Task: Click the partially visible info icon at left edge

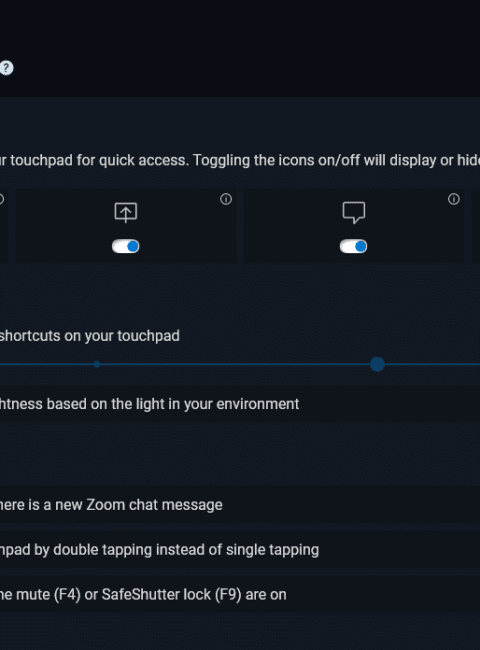Action: pyautogui.click(x=1, y=199)
